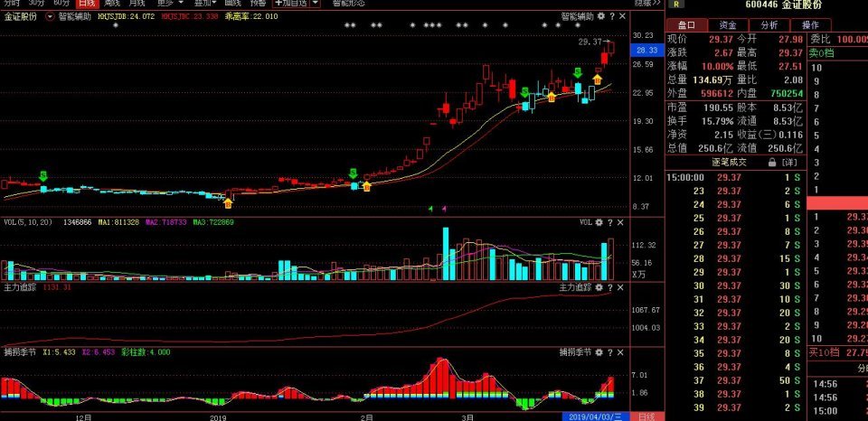Image resolution: width=868 pixels, height=421 pixels.
Task: Switch to the 周线 weekly chart tab
Action: pyautogui.click(x=113, y=4)
